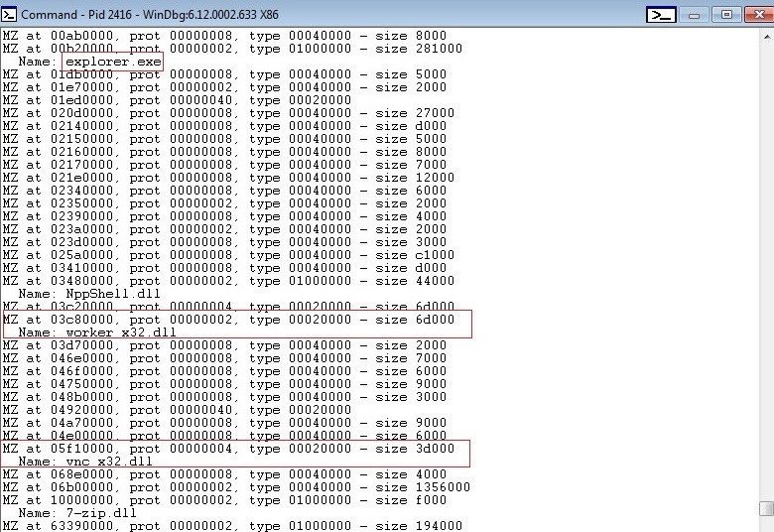The width and height of the screenshot is (774, 532).
Task: Click the line 'MZ at 048b0000'
Action: point(224,397)
